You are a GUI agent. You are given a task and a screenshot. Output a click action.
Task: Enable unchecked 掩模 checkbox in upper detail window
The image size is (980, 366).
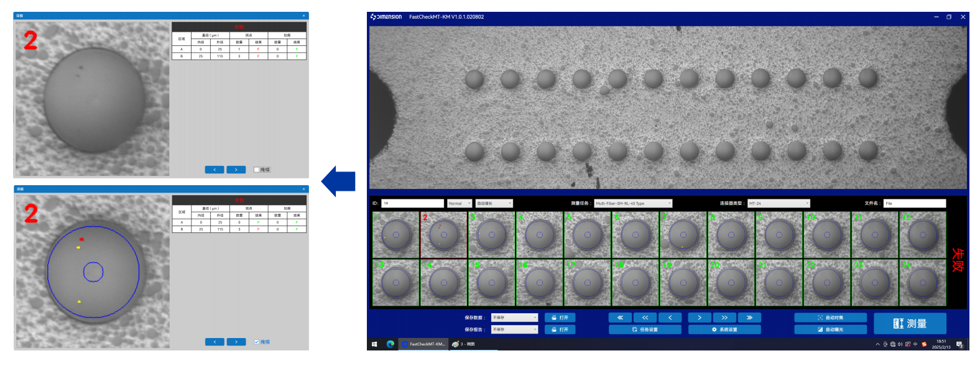(257, 170)
